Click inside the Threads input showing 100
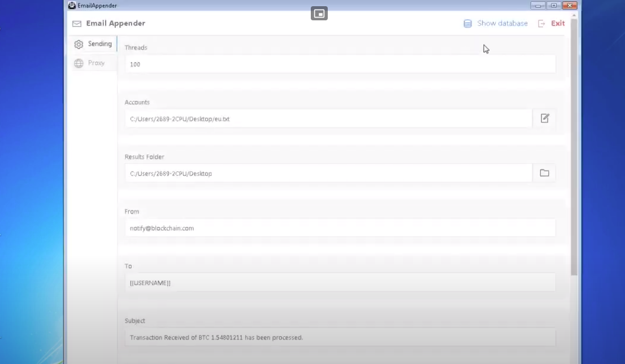 pyautogui.click(x=339, y=64)
